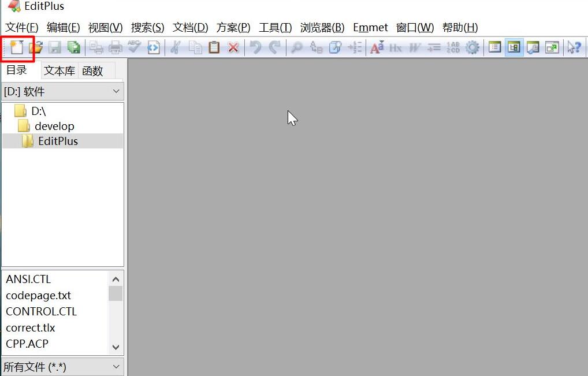Image resolution: width=588 pixels, height=376 pixels.
Task: Select ANSI.CTL in the file list
Action: tap(28, 280)
